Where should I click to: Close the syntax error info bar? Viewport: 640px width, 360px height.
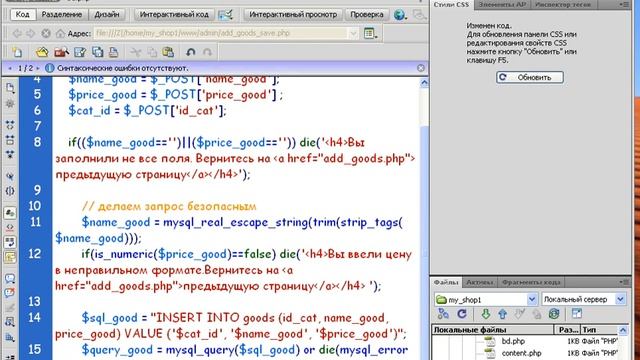(421, 68)
